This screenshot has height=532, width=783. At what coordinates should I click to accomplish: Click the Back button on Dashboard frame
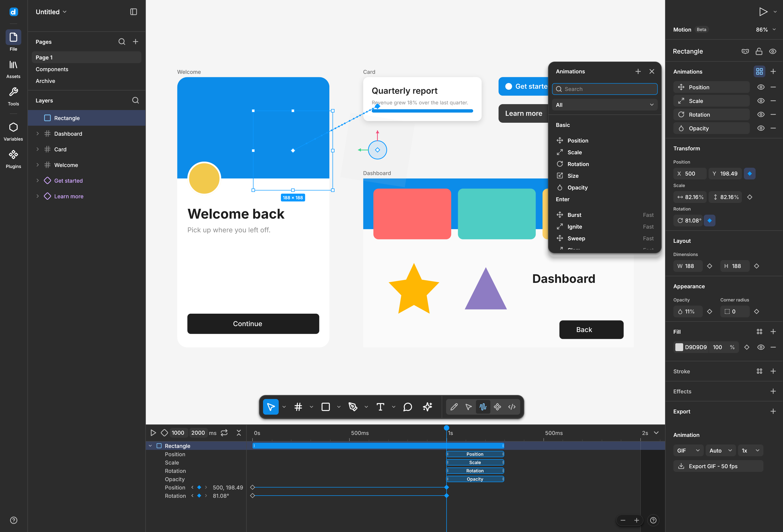coord(591,330)
